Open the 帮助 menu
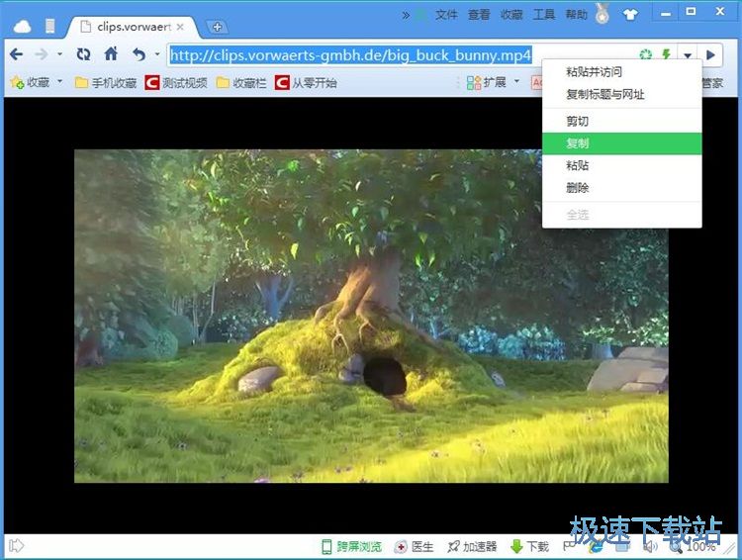This screenshot has width=742, height=560. (x=577, y=15)
